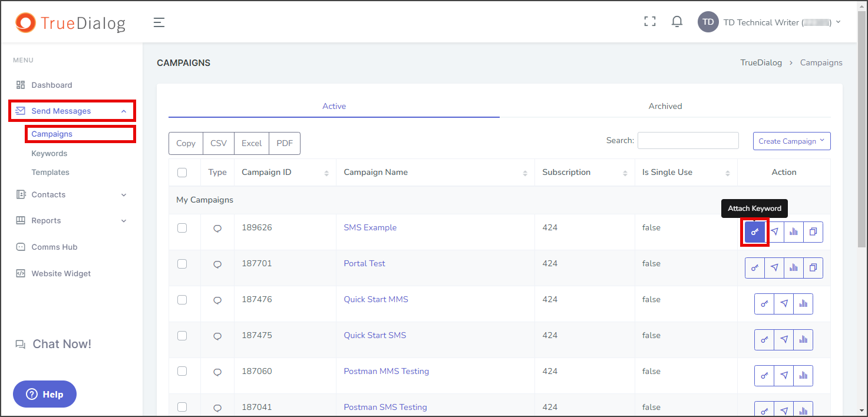Attach a keyword to the SMS Example campaign
The width and height of the screenshot is (868, 417).
point(755,232)
